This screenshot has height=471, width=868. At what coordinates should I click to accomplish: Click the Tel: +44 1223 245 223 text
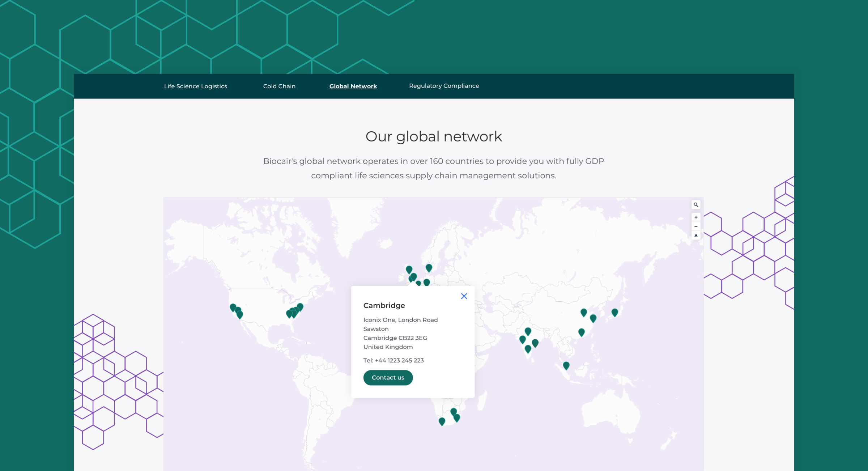pos(393,360)
